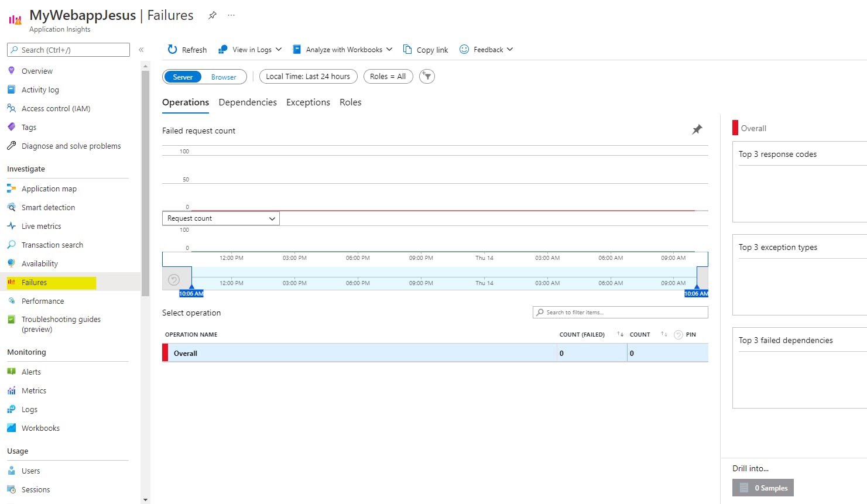
Task: Click the Tags icon in sidebar
Action: pyautogui.click(x=11, y=127)
